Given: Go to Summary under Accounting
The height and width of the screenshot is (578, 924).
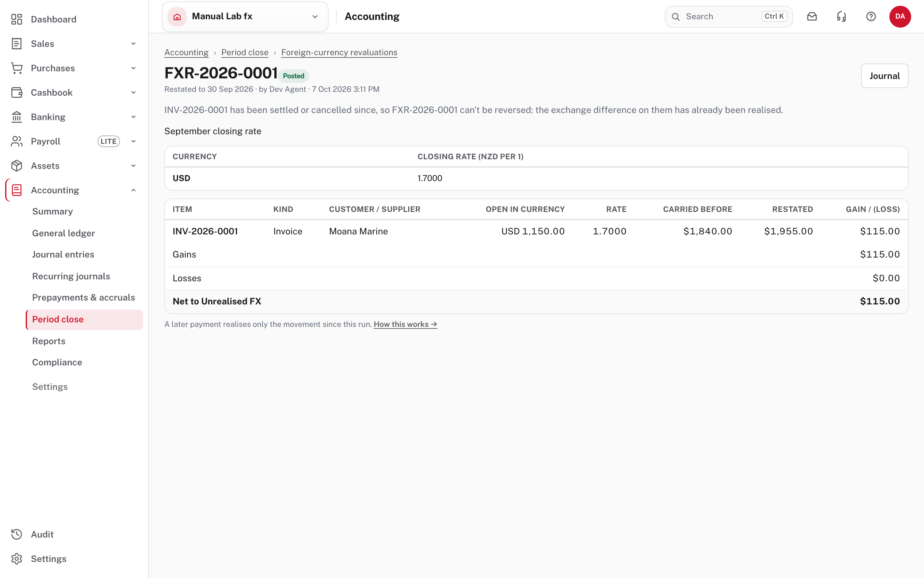Looking at the screenshot, I should 52,211.
